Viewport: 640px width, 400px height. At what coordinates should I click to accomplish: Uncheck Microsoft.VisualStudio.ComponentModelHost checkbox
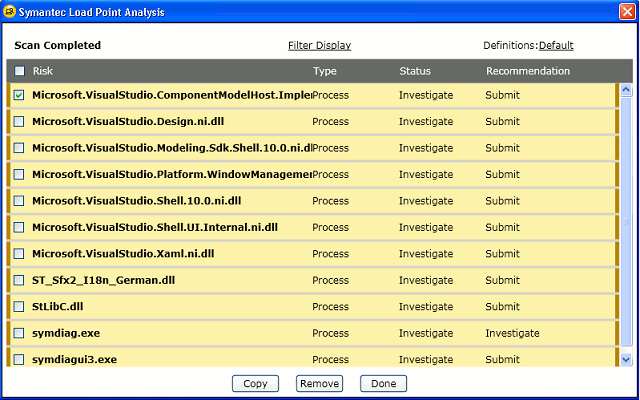(19, 95)
